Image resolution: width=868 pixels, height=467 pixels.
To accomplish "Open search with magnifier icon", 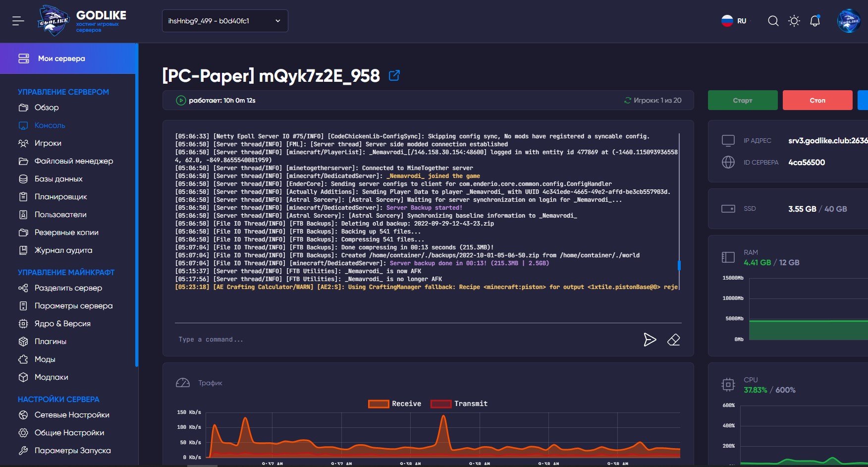I will pos(773,21).
